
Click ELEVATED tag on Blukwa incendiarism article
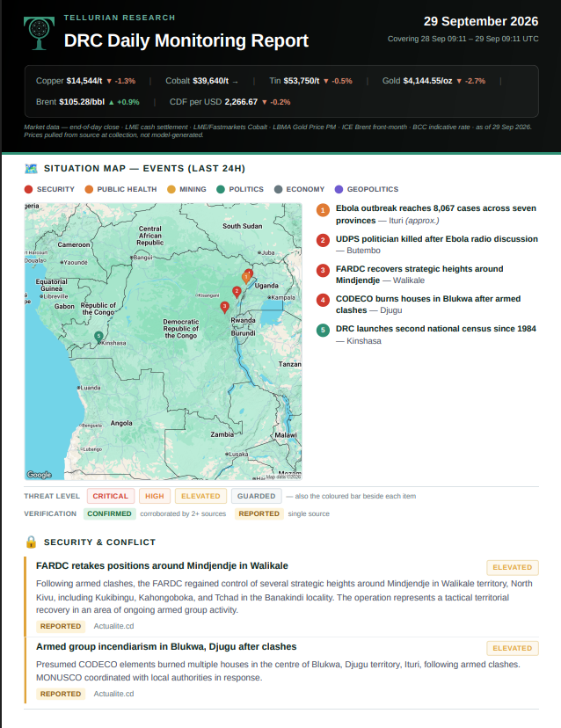pos(513,648)
